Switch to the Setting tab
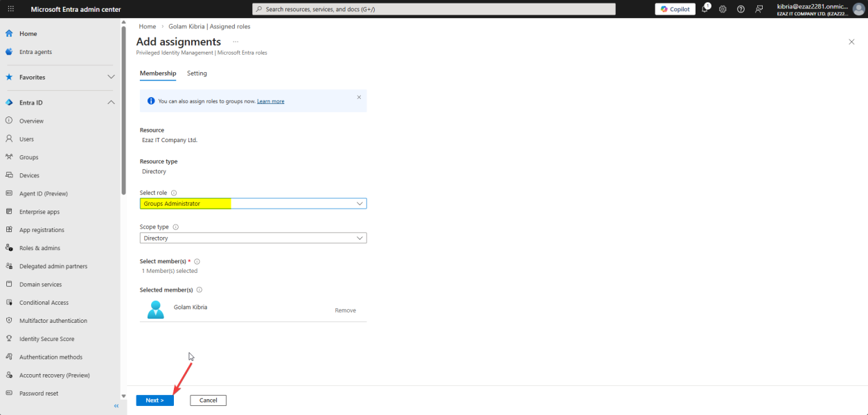The image size is (868, 415). (x=197, y=73)
